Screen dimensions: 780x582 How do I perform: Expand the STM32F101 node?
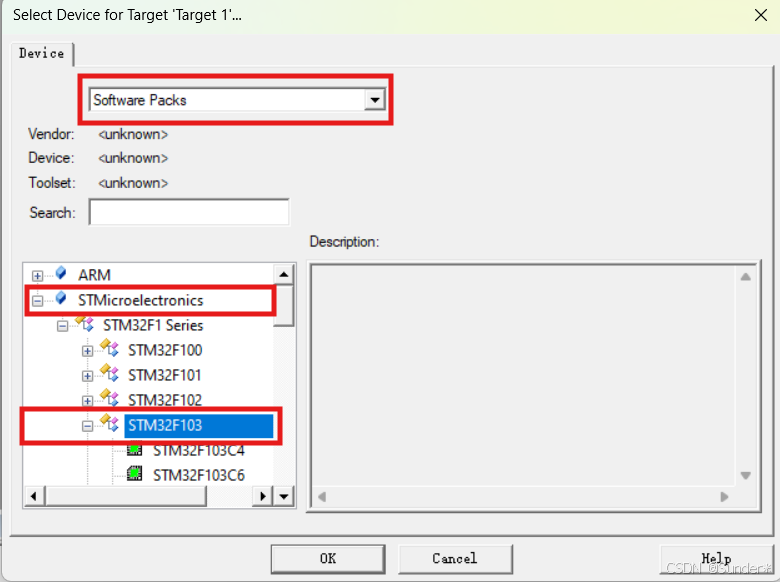(87, 376)
